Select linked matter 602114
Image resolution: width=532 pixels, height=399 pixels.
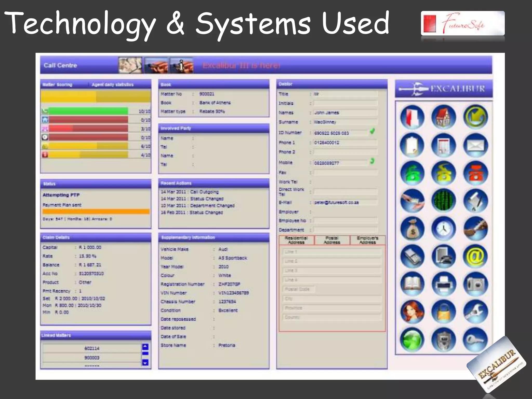coord(92,348)
